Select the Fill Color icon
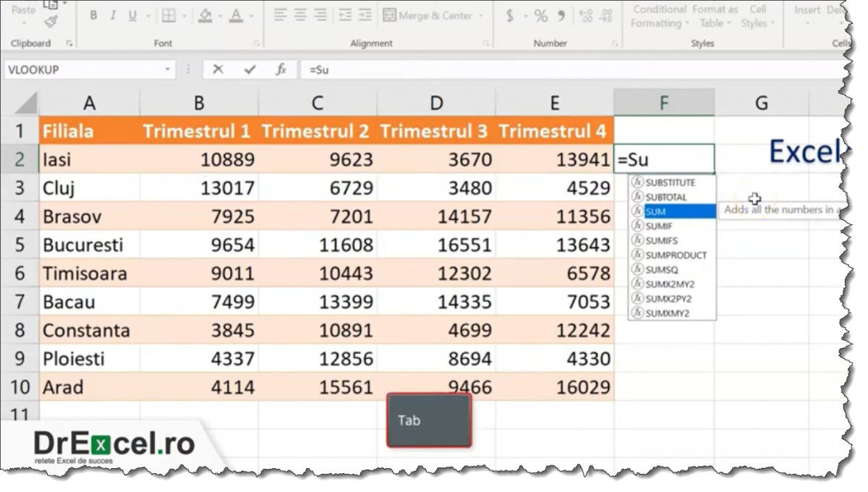The height and width of the screenshot is (492, 868). (205, 14)
